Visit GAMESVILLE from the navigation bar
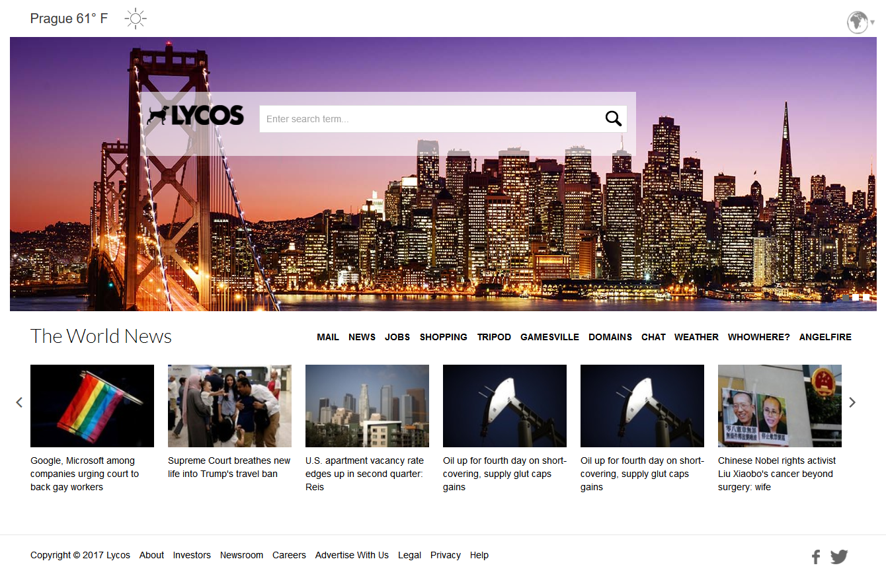 tap(549, 337)
